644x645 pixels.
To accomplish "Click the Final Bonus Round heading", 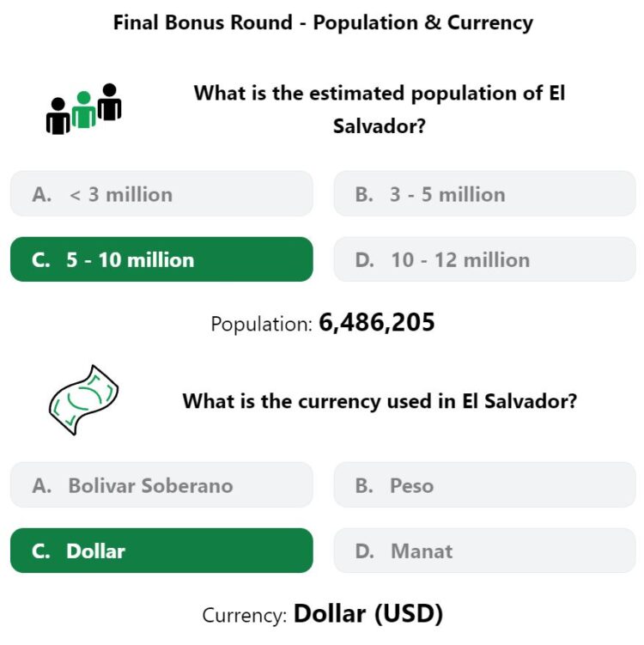I will [x=323, y=22].
